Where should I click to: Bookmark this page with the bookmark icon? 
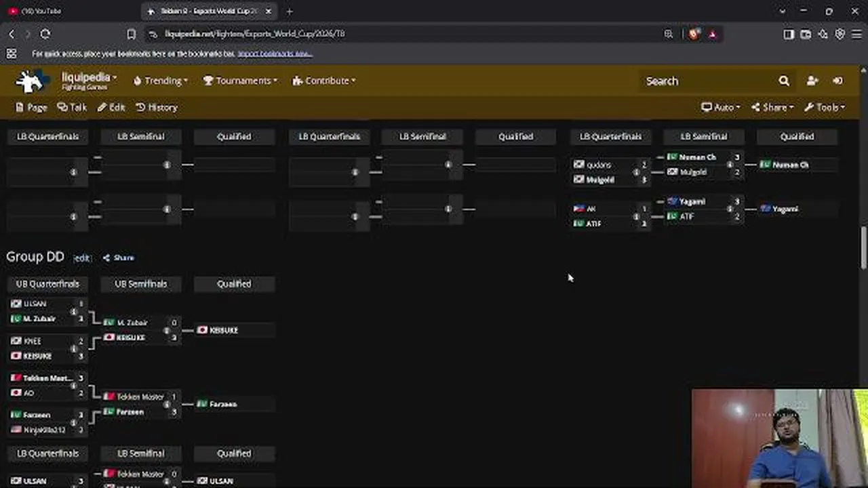coord(132,34)
